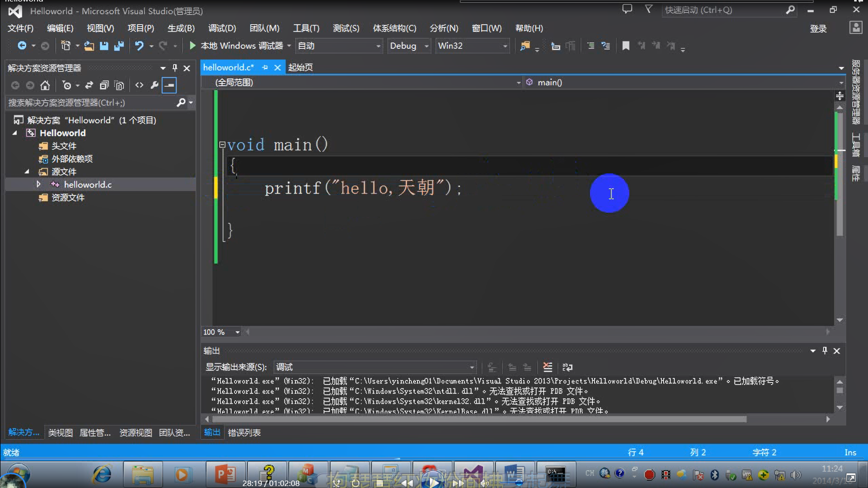Clear all output with the red X list icon
Image resolution: width=868 pixels, height=488 pixels.
pos(548,367)
